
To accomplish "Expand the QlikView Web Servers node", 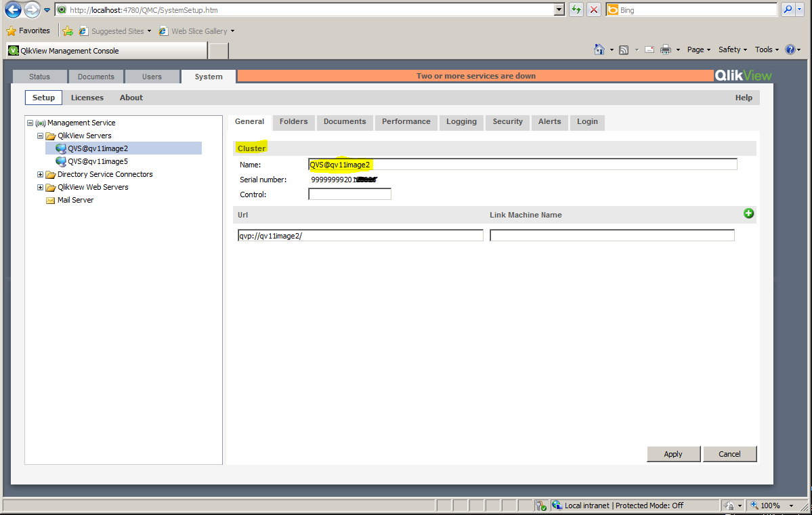I will (40, 187).
